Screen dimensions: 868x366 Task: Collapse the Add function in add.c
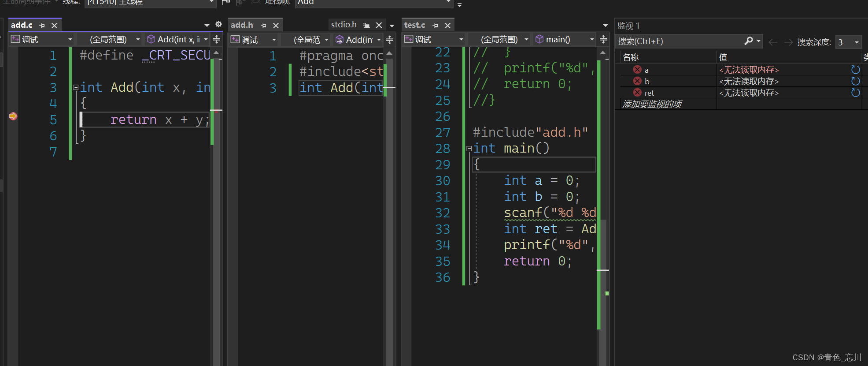coord(76,87)
